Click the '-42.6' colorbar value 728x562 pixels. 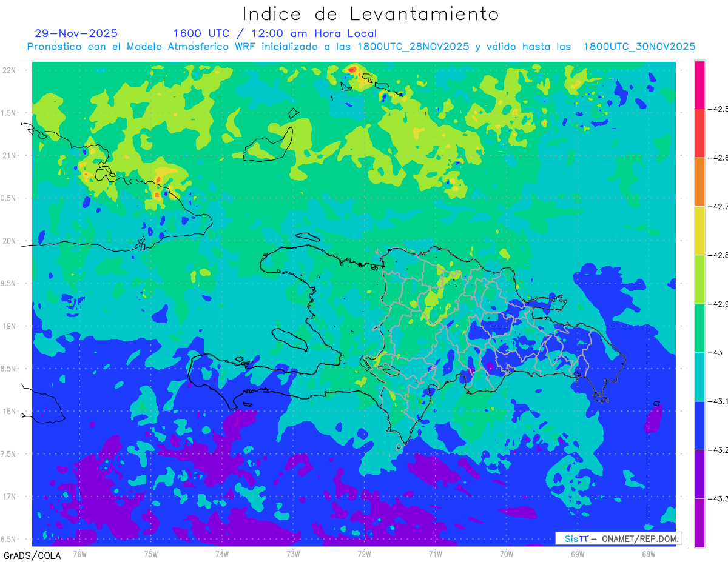click(718, 158)
